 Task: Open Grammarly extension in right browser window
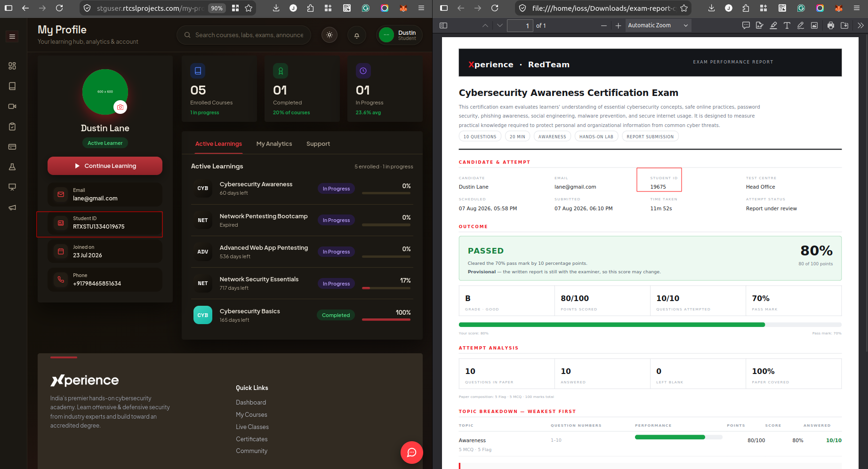point(801,8)
